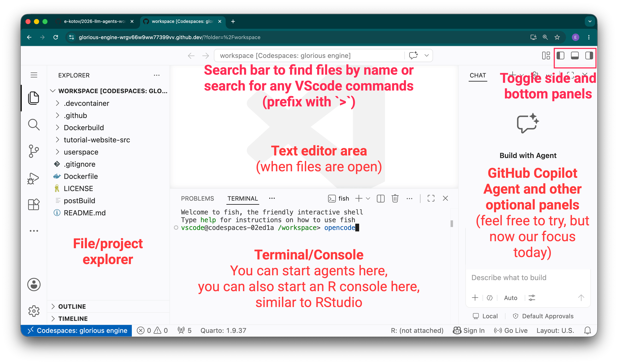The image size is (618, 364).
Task: Switch to the PROBLEMS tab
Action: click(197, 198)
